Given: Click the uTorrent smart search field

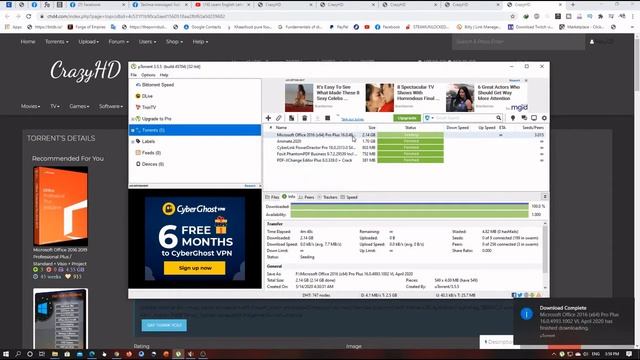Looking at the screenshot, I should point(464,118).
